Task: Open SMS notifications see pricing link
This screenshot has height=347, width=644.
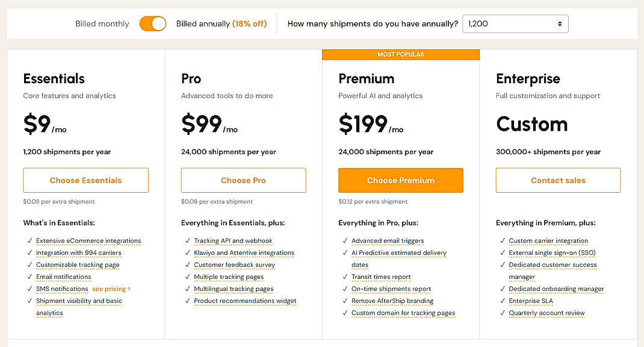Action: [111, 289]
